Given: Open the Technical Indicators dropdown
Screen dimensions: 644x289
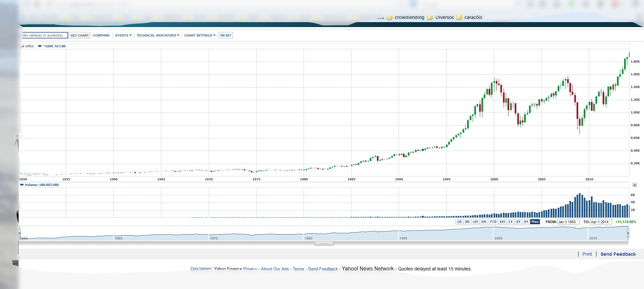Looking at the screenshot, I should tap(158, 36).
